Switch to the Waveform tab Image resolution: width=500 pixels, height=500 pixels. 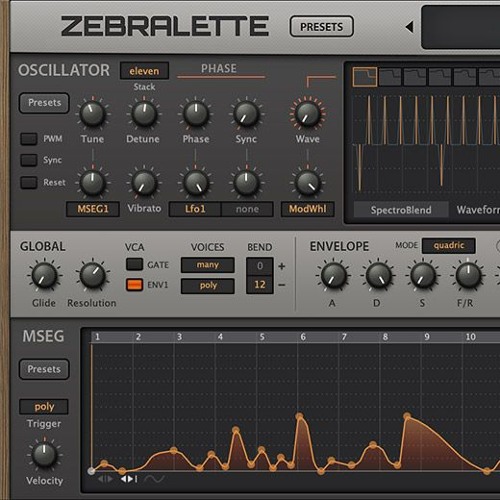[x=478, y=210]
